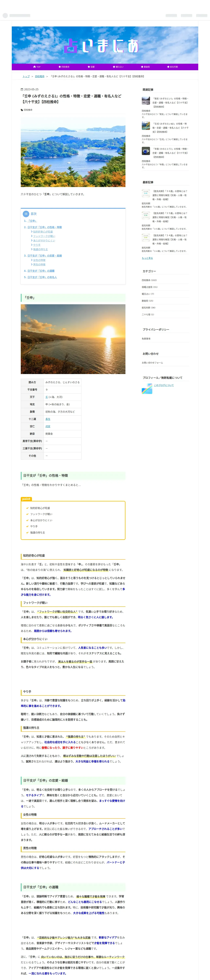Open the related article title 「辛酉 (かのととり)」
This screenshot has height=980, width=210.
click(x=170, y=153)
